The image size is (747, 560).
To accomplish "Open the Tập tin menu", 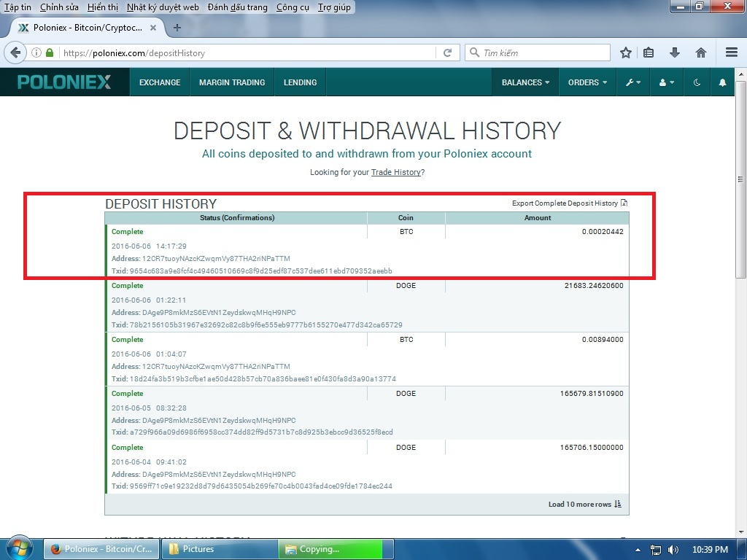I will click(18, 7).
